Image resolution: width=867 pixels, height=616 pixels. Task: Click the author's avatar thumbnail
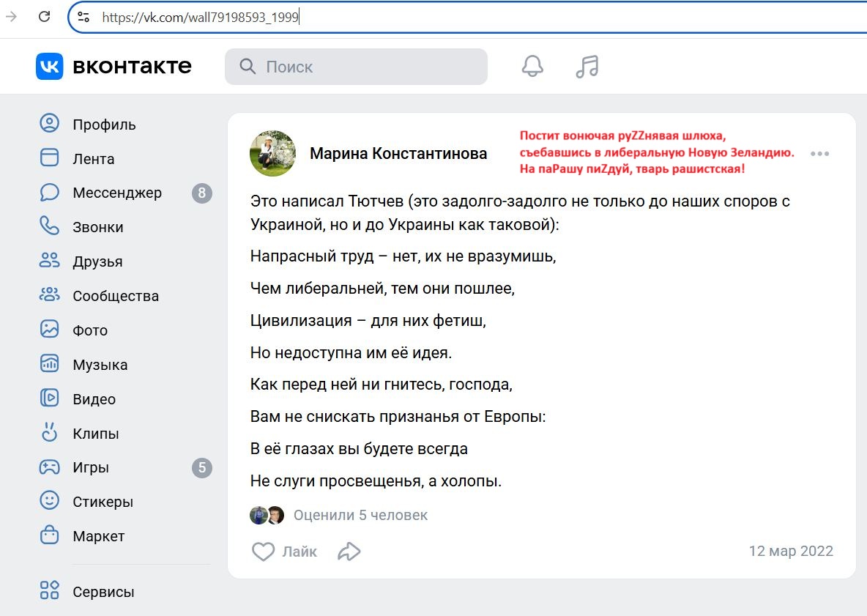click(x=272, y=154)
